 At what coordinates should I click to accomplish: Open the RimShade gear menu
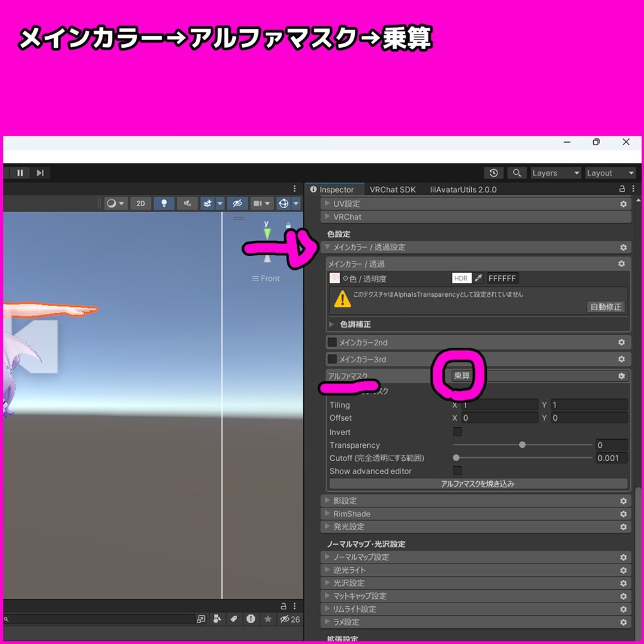pyautogui.click(x=623, y=514)
